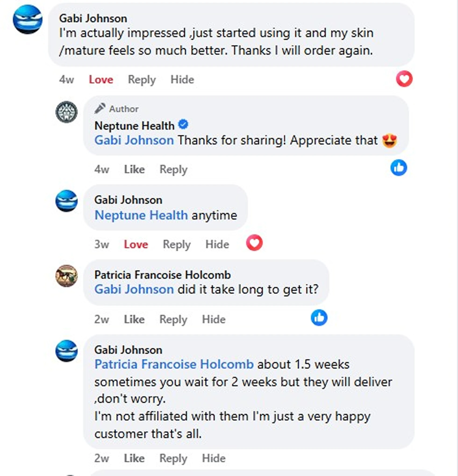Like Neptune Health's 'Thanks for sharing' reply

134,169
